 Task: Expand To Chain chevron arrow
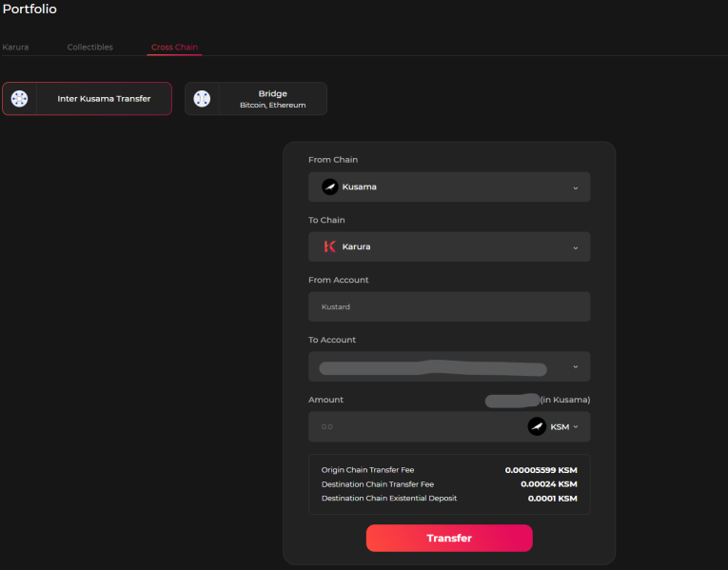coord(576,247)
